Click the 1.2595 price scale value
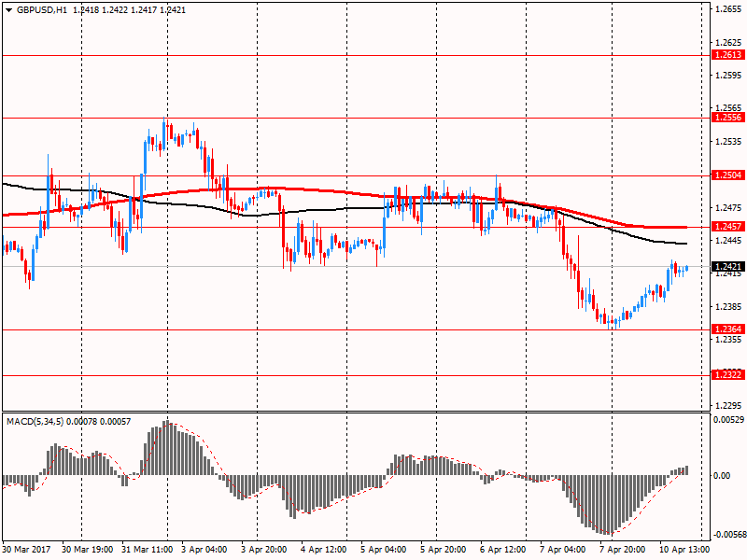Viewport: 747px width, 560px height. [729, 76]
